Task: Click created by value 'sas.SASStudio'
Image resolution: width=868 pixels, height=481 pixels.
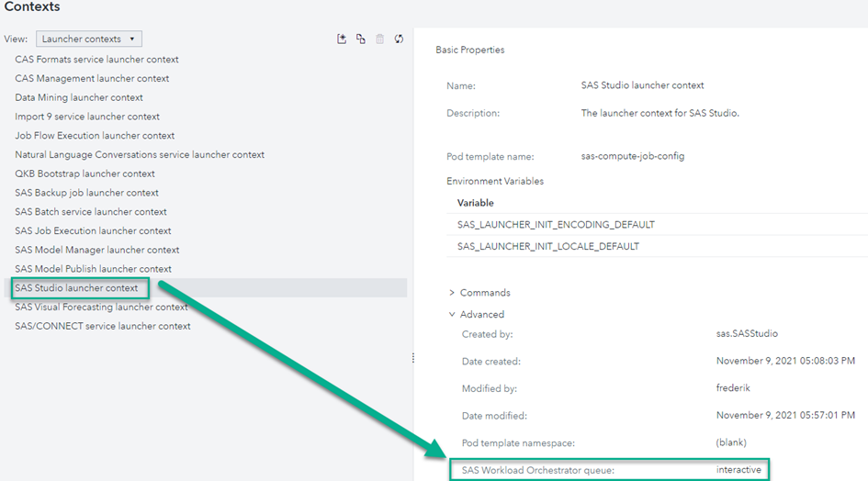Action: [x=747, y=333]
